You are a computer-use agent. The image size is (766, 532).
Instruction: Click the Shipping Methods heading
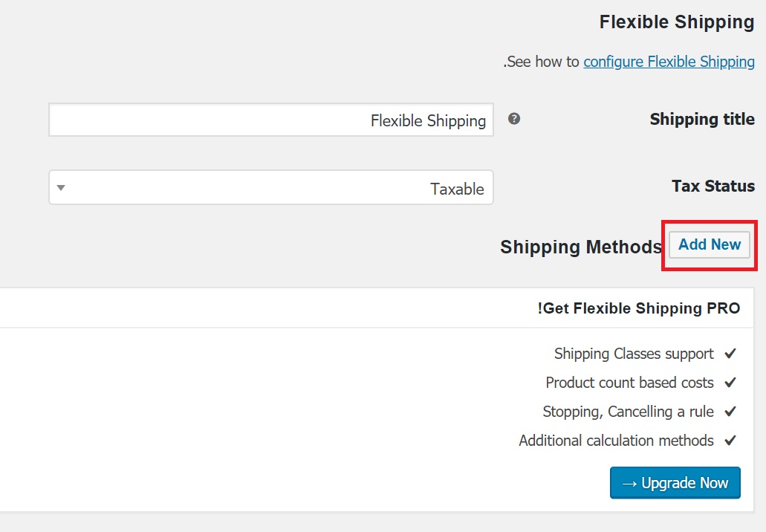[581, 247]
